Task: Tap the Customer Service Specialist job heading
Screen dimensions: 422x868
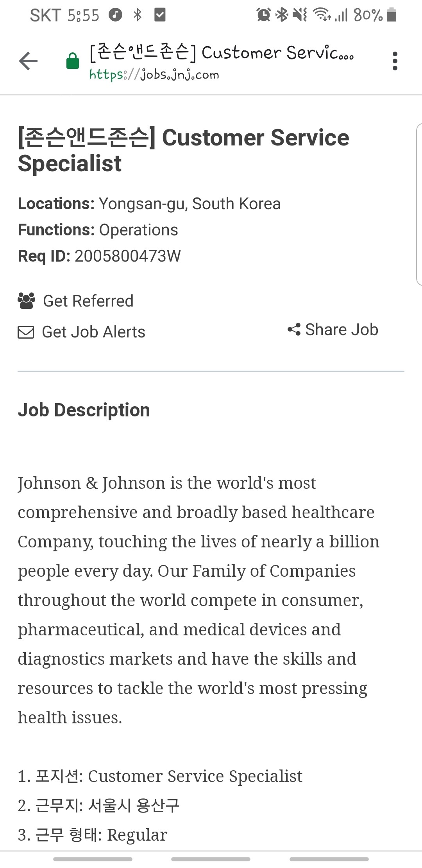Action: (x=184, y=150)
